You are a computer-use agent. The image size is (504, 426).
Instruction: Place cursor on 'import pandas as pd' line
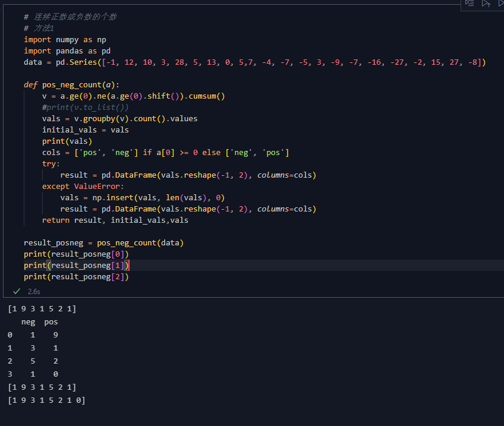(67, 51)
